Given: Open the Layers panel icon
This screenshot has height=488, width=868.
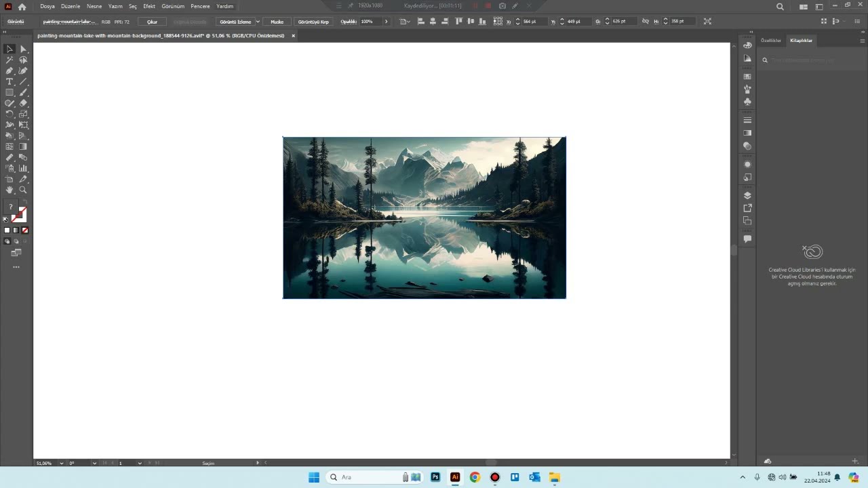Looking at the screenshot, I should 747,195.
